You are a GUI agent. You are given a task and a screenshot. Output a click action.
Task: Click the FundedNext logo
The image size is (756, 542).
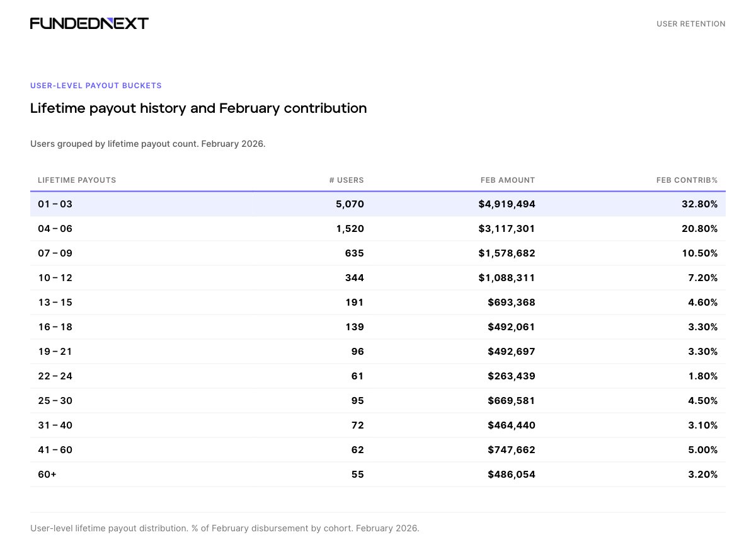[x=89, y=23]
